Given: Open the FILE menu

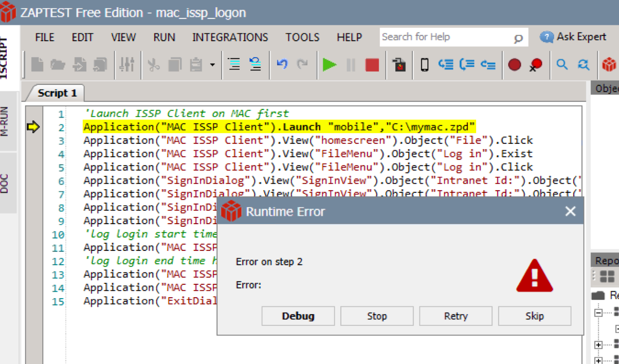Looking at the screenshot, I should (45, 37).
